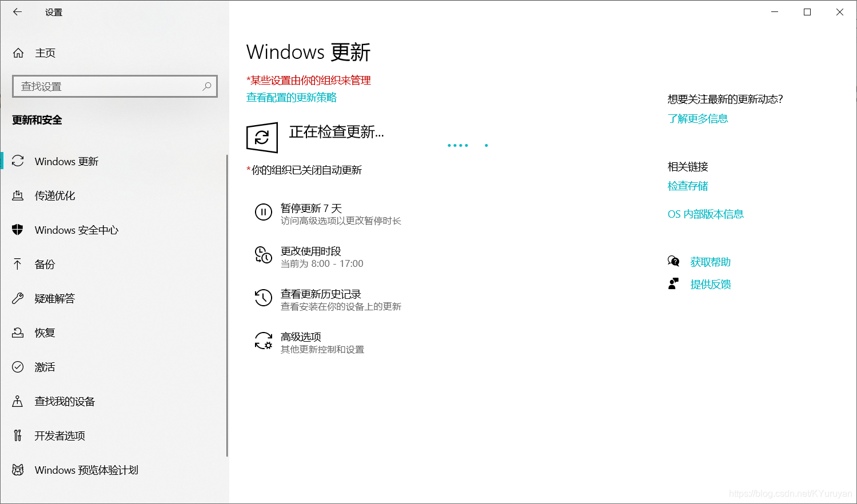
Task: Click the person feedback icon beside 提供反馈
Action: coord(673,283)
